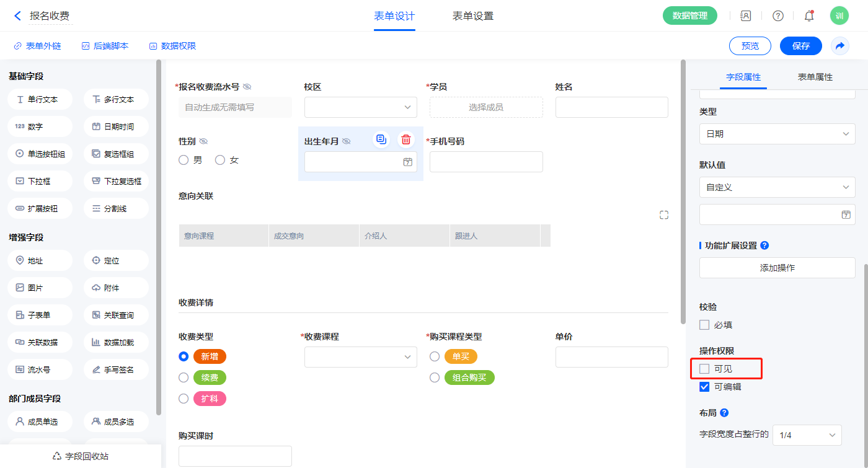868x468 pixels.
Task: Click the blue share arrow icon
Action: coord(839,46)
